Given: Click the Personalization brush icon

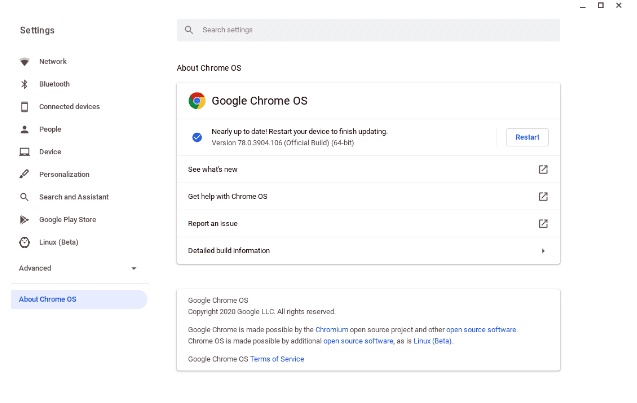Looking at the screenshot, I should coord(24,174).
